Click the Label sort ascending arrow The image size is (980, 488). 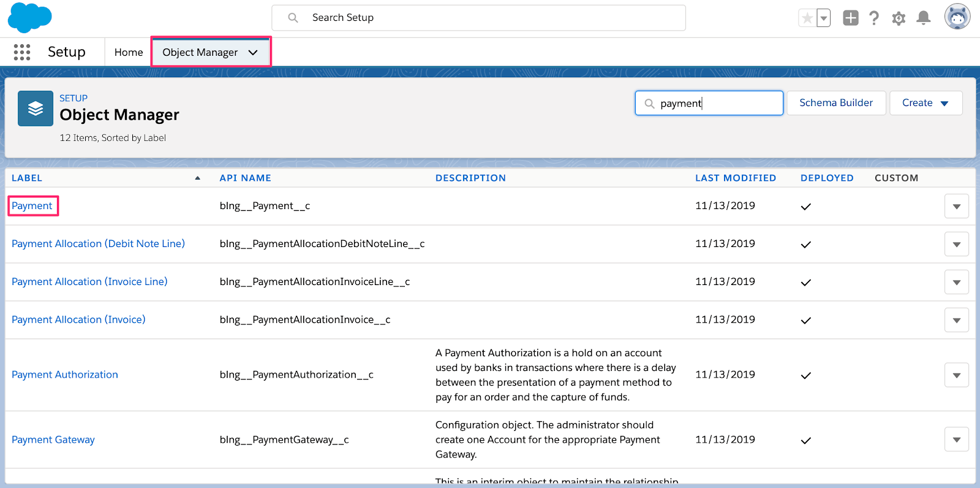click(x=197, y=178)
